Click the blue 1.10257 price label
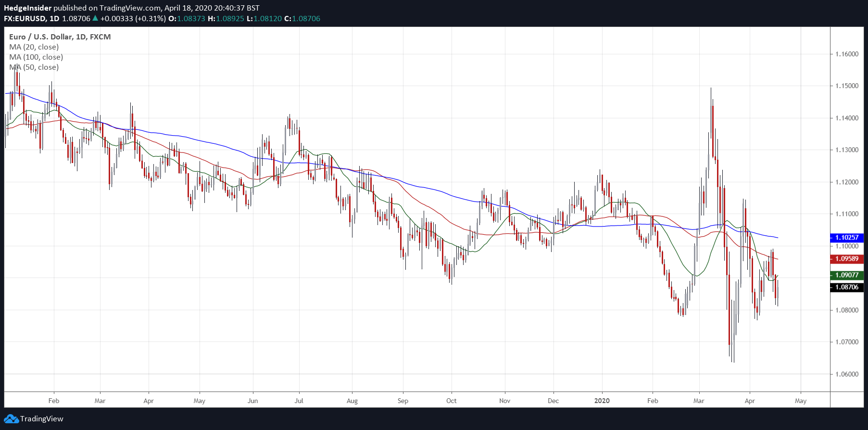This screenshot has height=430, width=868. (846, 238)
